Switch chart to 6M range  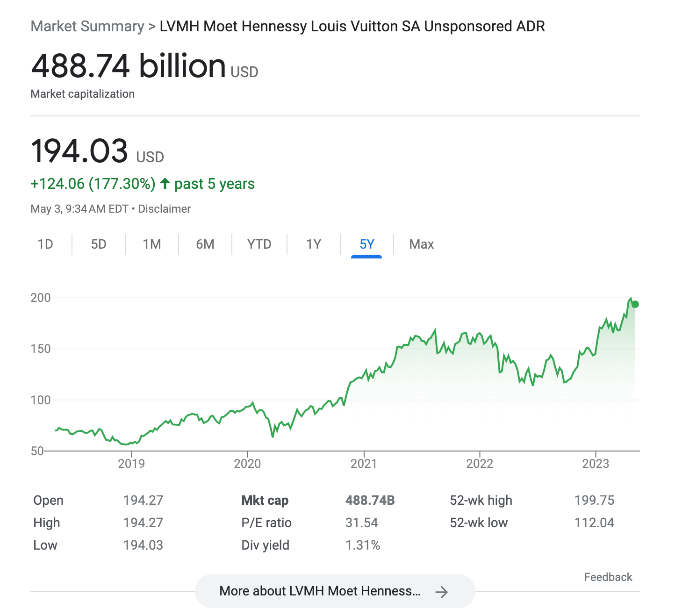(205, 244)
